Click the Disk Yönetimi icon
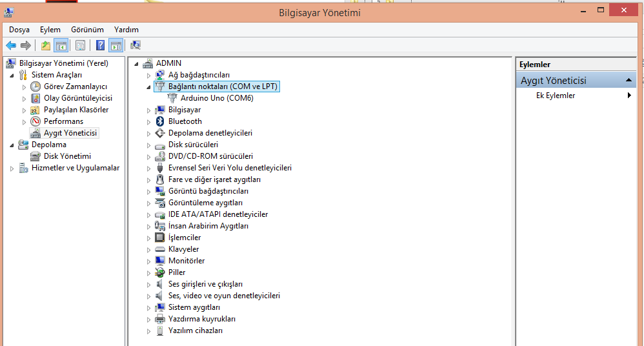Image resolution: width=644 pixels, height=346 pixels. 35,156
